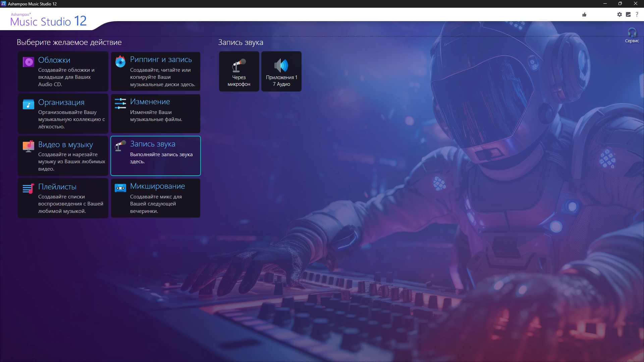Click the feedback message icon
The image size is (644, 362).
(628, 14)
